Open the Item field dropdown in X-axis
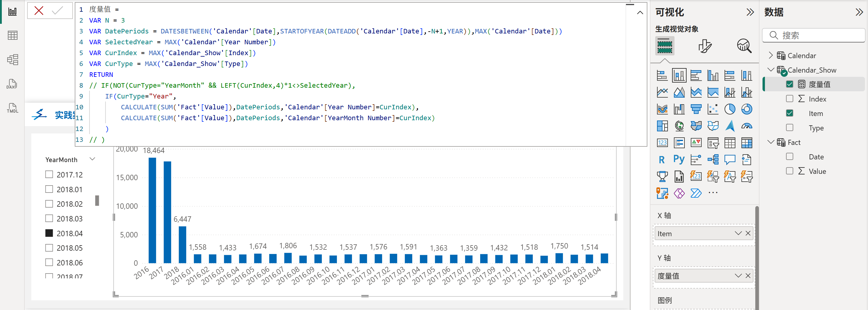The width and height of the screenshot is (868, 310). (x=738, y=233)
